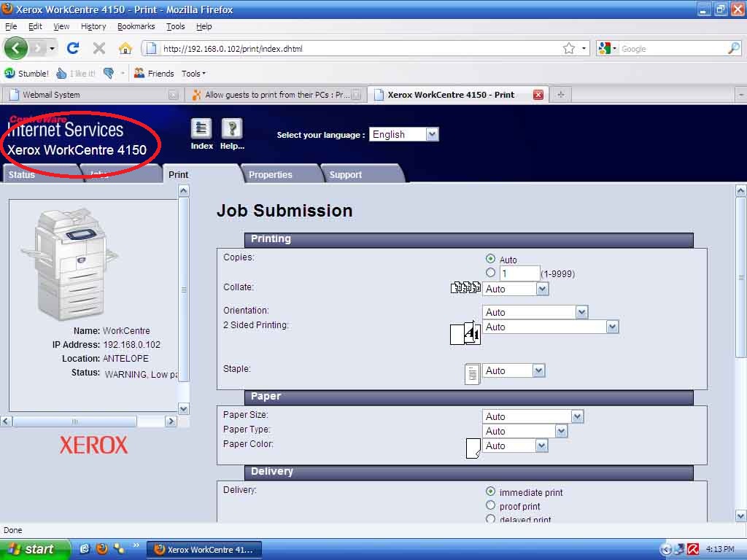This screenshot has height=560, width=747.
Task: Select immediate print delivery option
Action: [x=490, y=491]
